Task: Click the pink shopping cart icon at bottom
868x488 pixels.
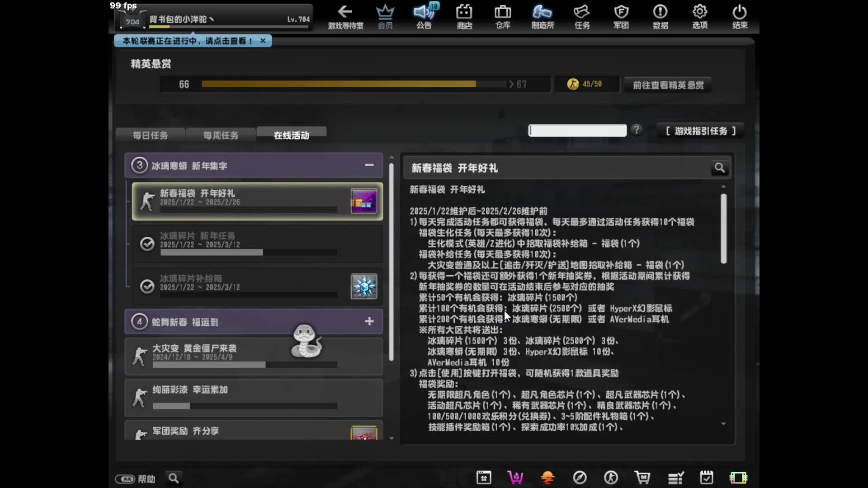Action: [515, 477]
